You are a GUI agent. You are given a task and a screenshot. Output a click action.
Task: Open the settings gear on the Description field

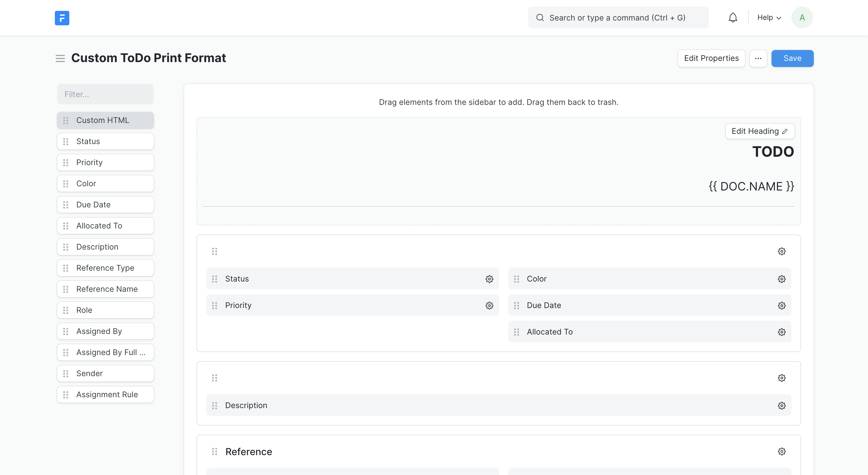pyautogui.click(x=782, y=405)
